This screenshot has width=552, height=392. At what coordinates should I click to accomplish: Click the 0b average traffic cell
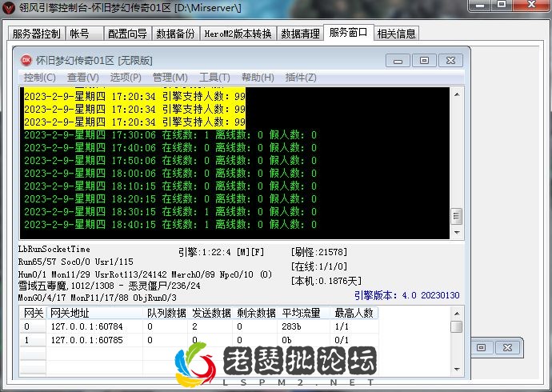click(286, 340)
